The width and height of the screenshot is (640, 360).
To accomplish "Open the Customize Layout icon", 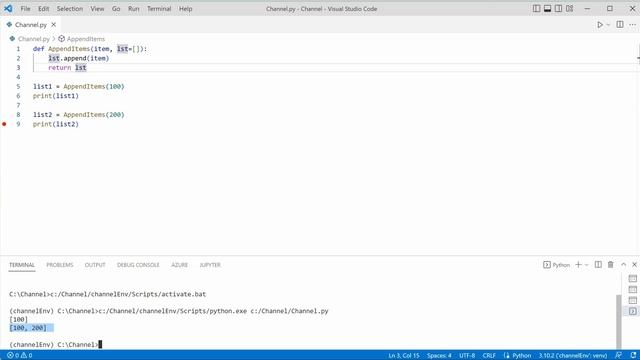I will tap(569, 9).
